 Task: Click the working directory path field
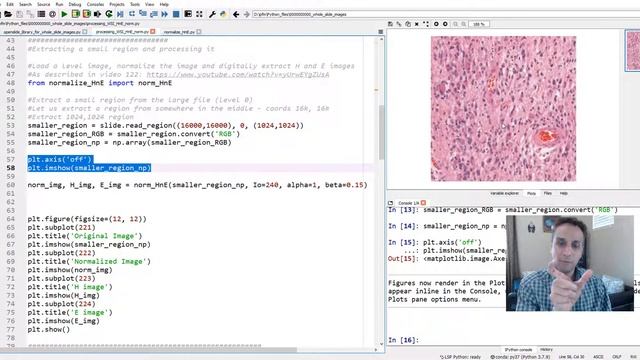(445, 14)
